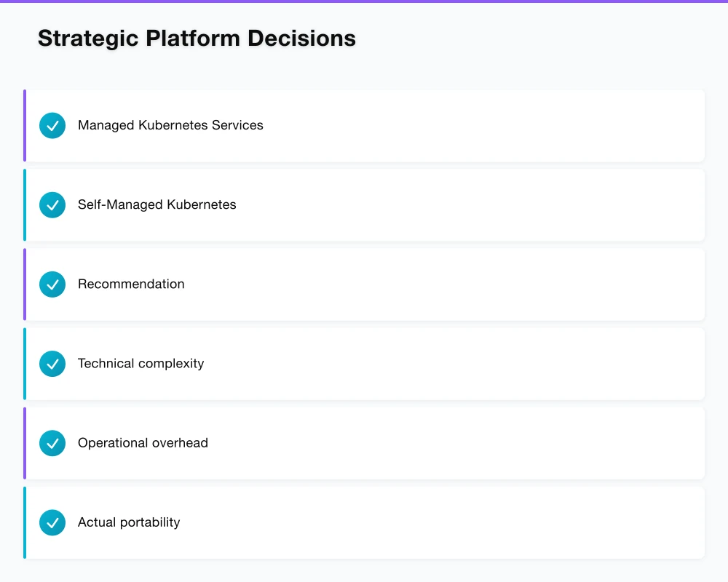
Task: Click the Strategic Platform Decisions heading
Action: click(197, 38)
